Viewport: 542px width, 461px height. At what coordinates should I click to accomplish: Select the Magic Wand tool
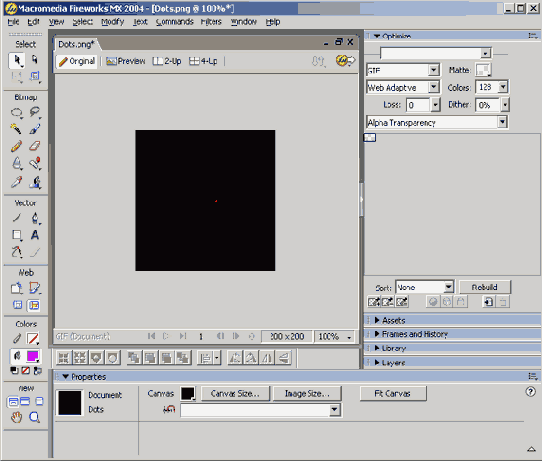pyautogui.click(x=16, y=129)
